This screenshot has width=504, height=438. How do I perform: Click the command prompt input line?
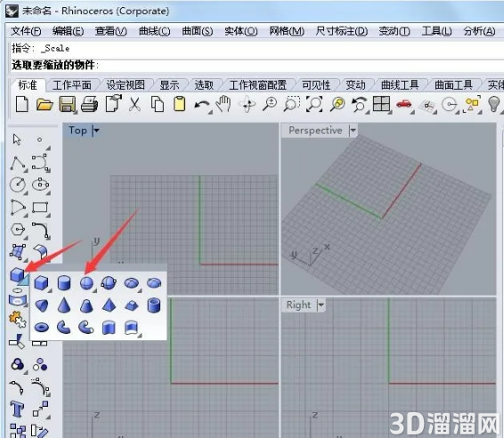pyautogui.click(x=257, y=65)
